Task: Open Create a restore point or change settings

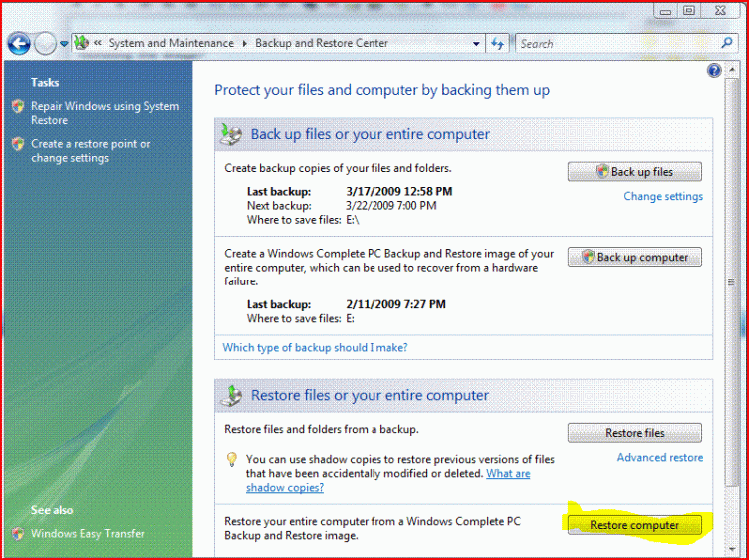Action: [x=90, y=151]
